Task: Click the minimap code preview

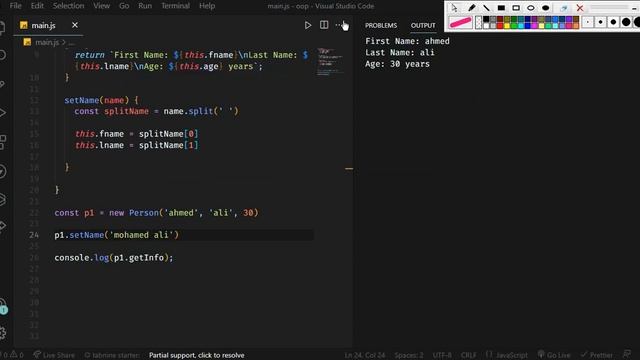Action: [330, 62]
